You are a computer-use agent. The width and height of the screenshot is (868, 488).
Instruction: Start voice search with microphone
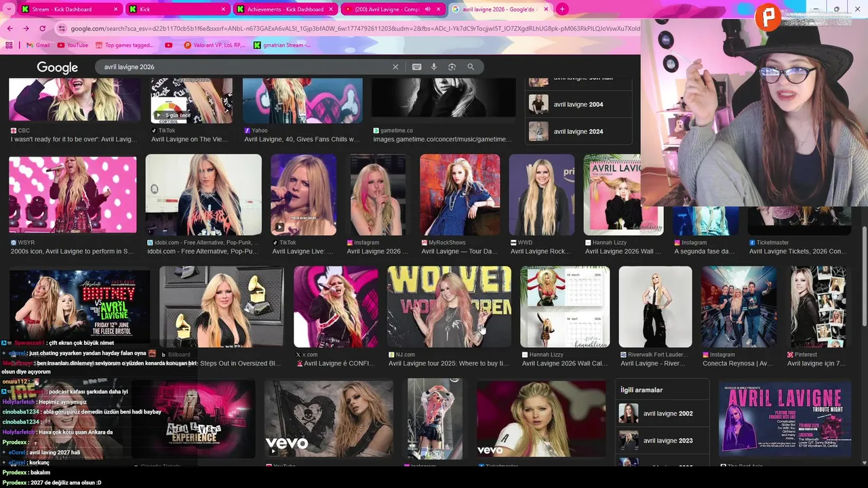[x=434, y=67]
